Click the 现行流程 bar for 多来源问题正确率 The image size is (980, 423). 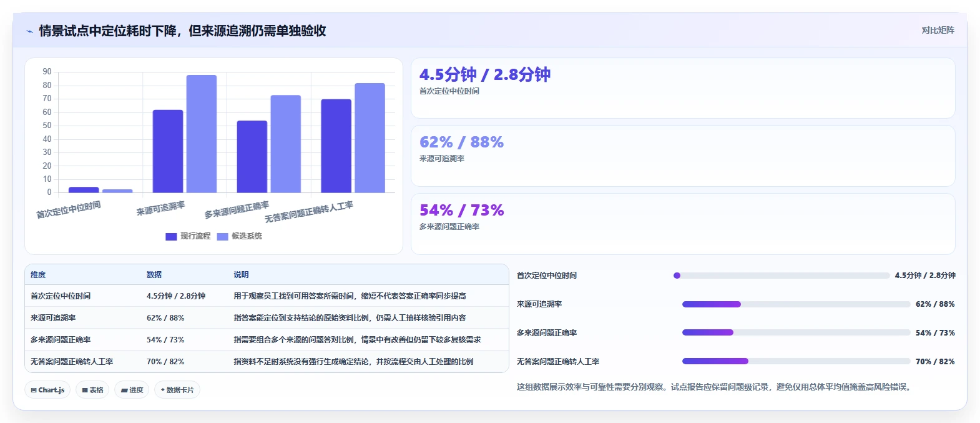[252, 156]
